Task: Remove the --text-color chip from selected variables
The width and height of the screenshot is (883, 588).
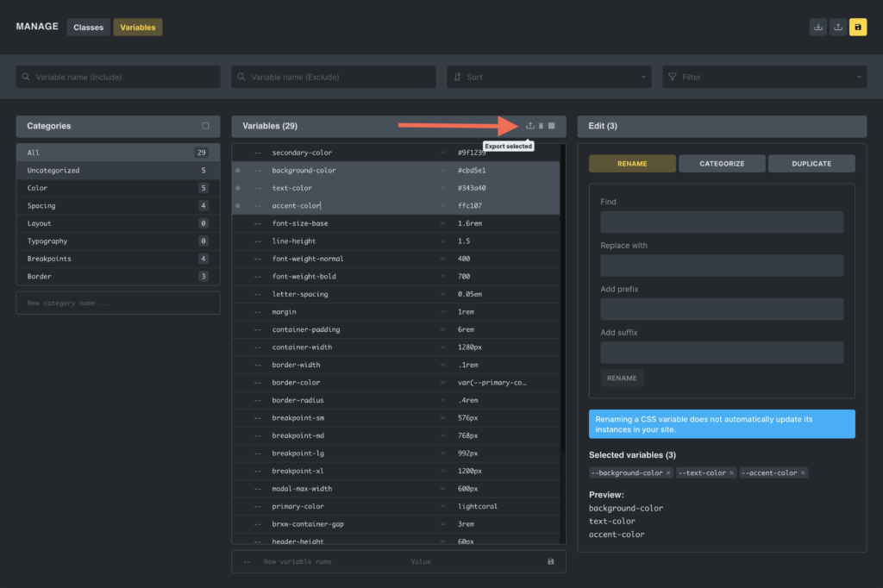Action: point(731,473)
